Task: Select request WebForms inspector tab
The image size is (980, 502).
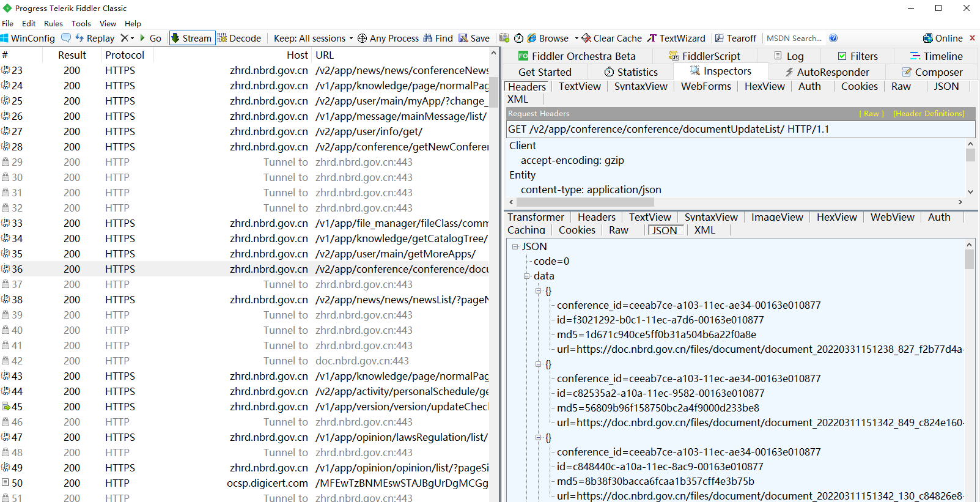Action: [706, 86]
